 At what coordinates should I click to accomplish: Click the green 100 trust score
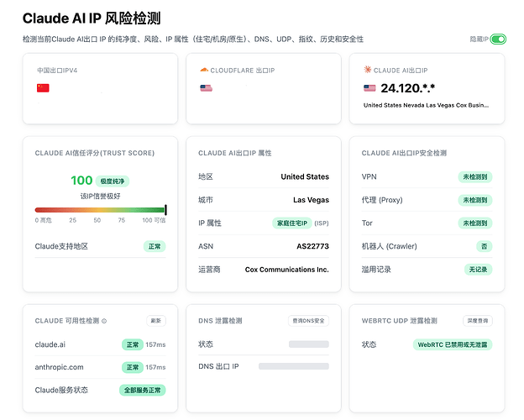tap(81, 181)
